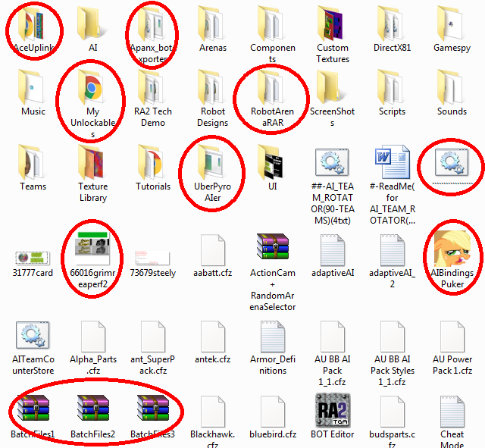The width and height of the screenshot is (485, 448).
Task: Select the AIBindingsPuker pony icon
Action: (452, 247)
